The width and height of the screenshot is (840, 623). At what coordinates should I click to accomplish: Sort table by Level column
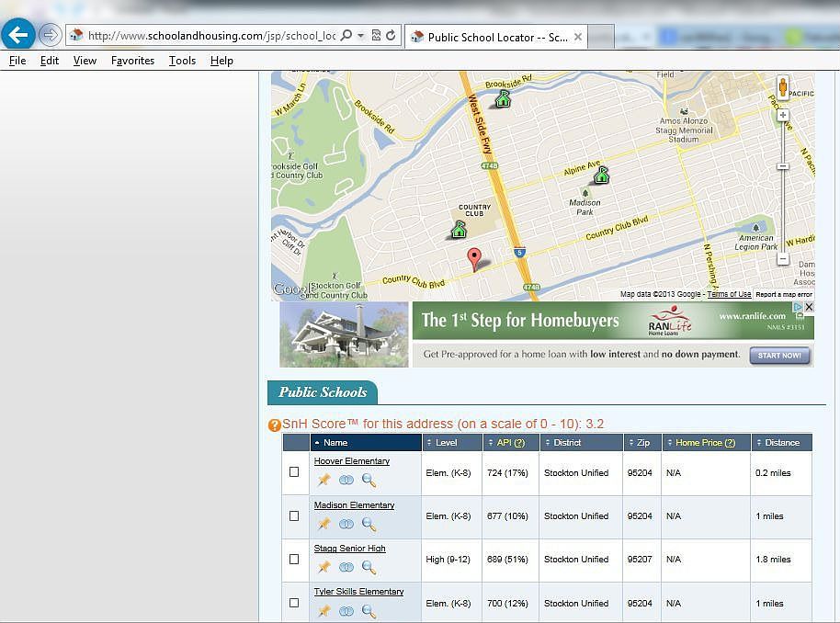pos(451,443)
